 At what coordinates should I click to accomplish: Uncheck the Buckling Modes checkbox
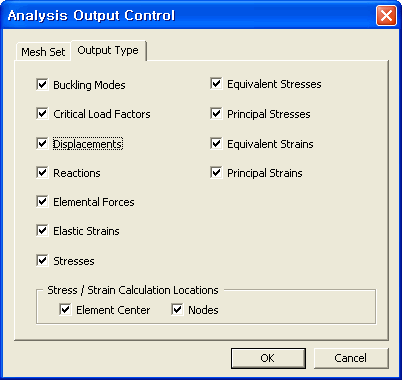click(42, 84)
